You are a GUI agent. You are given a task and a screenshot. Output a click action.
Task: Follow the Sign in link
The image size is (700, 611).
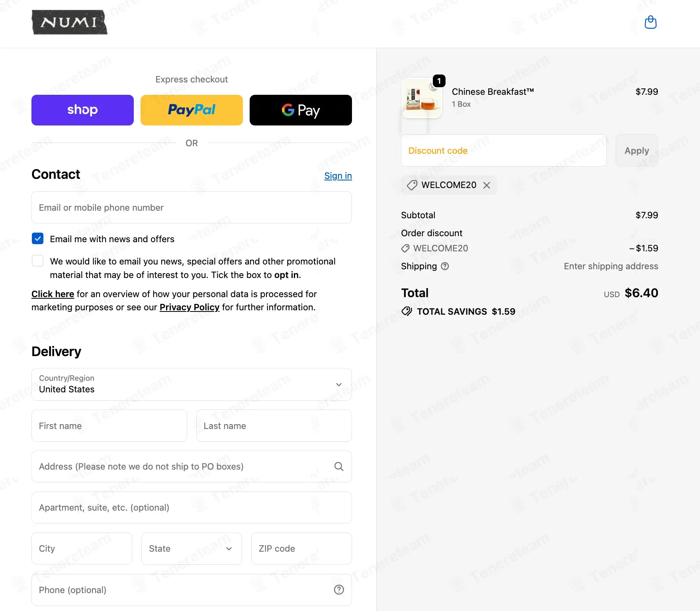point(338,176)
